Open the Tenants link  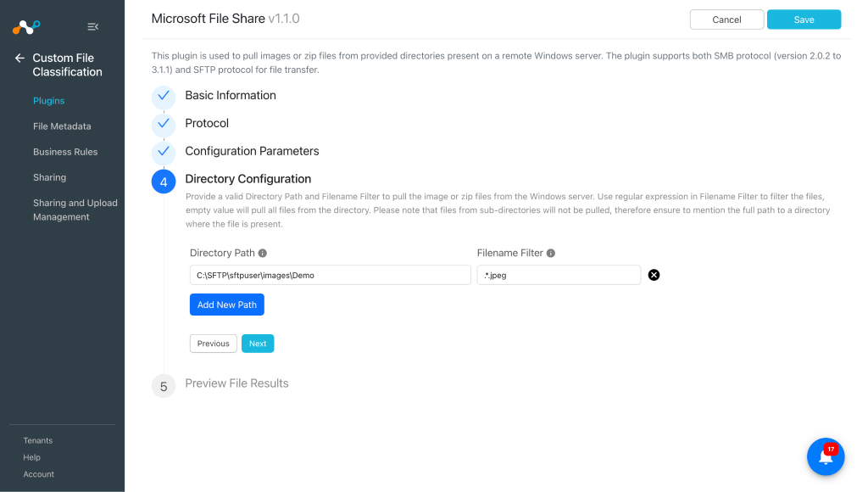(x=37, y=440)
